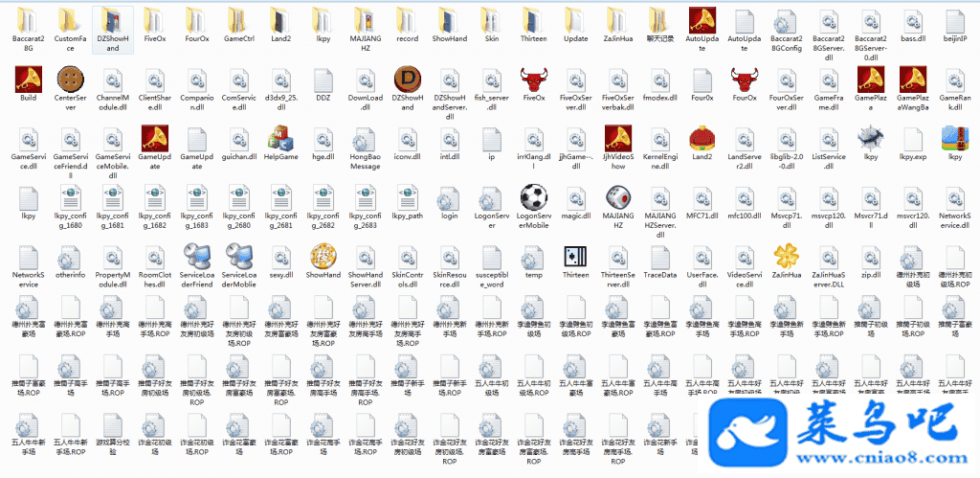This screenshot has width=980, height=478.
Task: Open the Thirteen playing-card application
Action: (x=575, y=257)
